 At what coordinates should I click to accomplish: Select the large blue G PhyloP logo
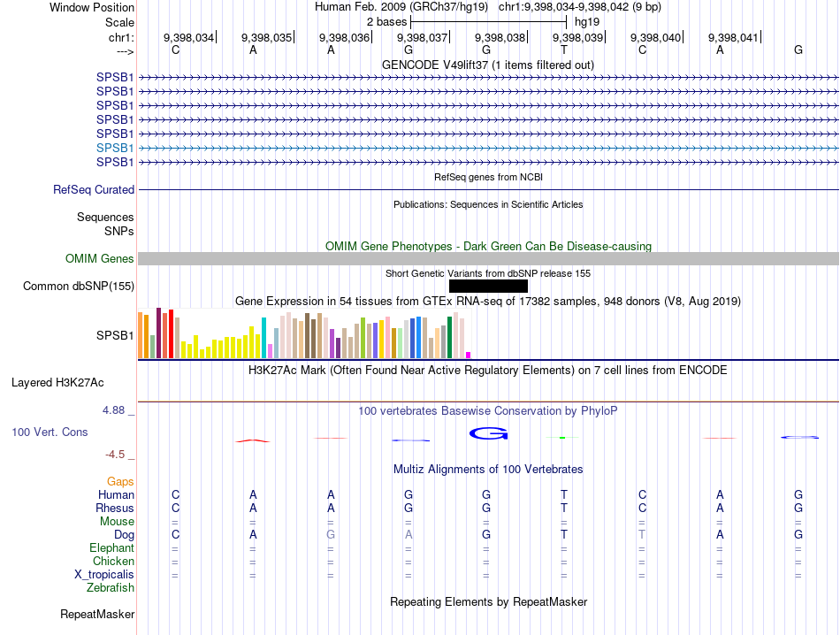pos(488,433)
